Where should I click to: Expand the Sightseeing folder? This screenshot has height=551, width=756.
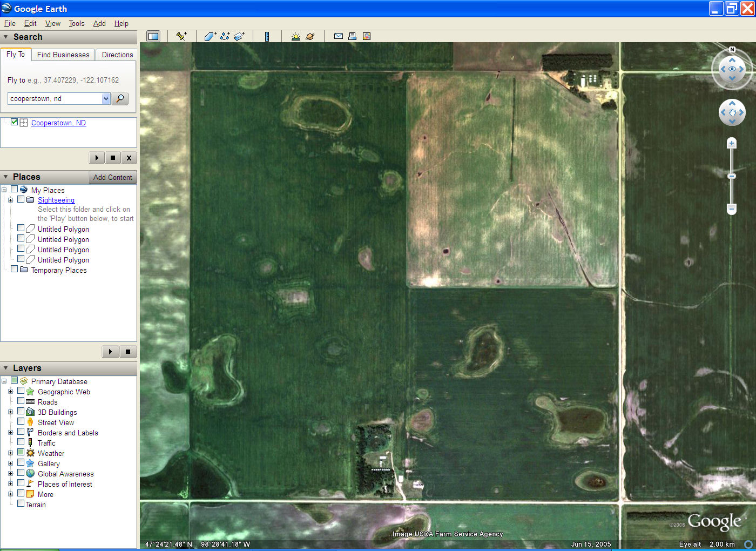pos(10,200)
